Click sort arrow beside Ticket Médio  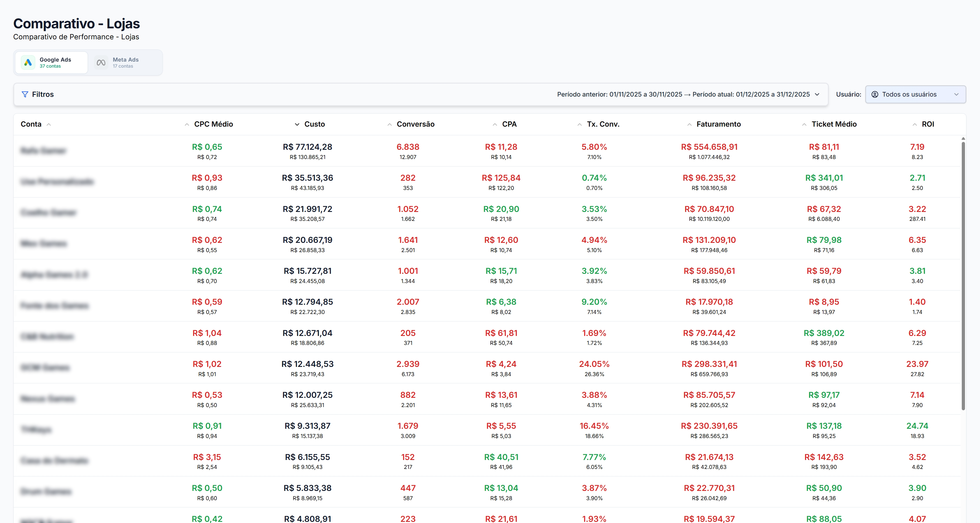(804, 124)
